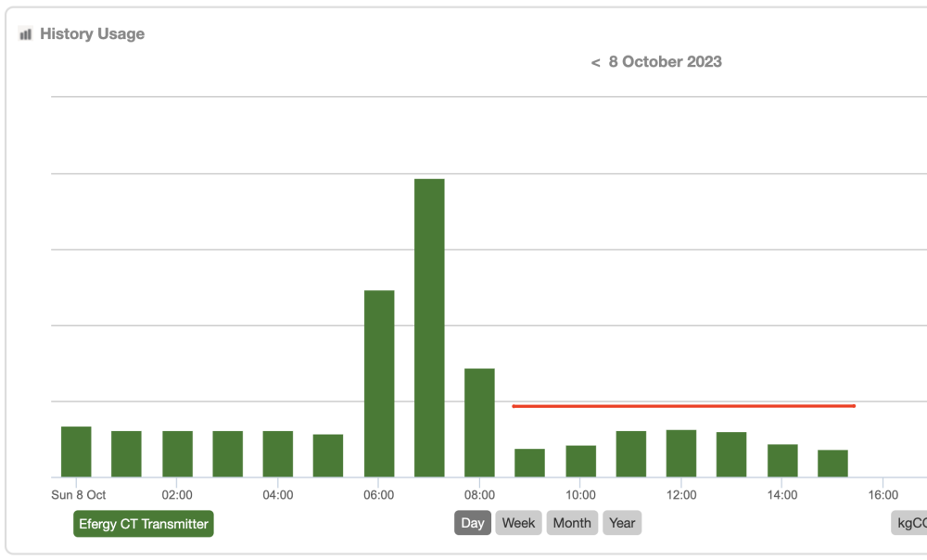The height and width of the screenshot is (560, 927).
Task: Click the tallest bar at 07:00
Action: [x=429, y=327]
